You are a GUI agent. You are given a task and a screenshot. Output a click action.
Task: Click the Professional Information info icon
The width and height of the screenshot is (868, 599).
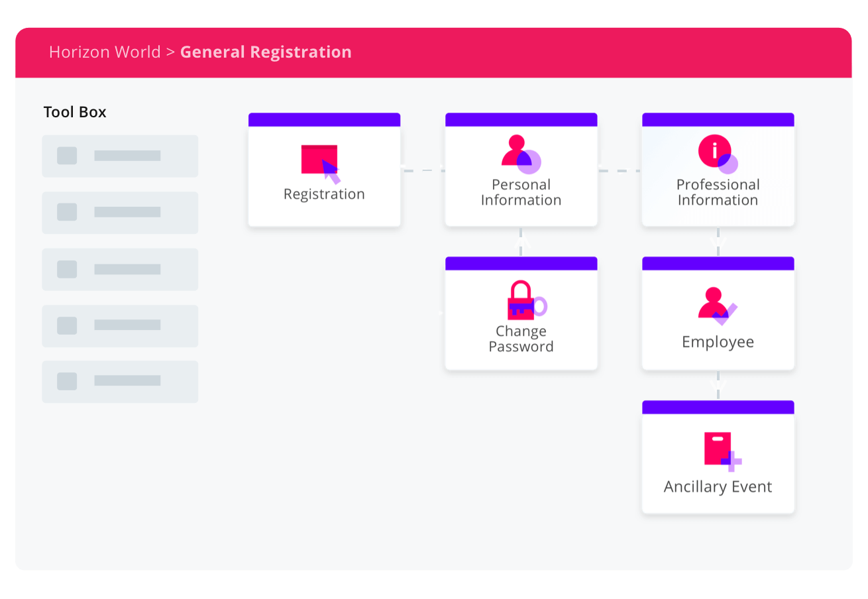tap(718, 154)
